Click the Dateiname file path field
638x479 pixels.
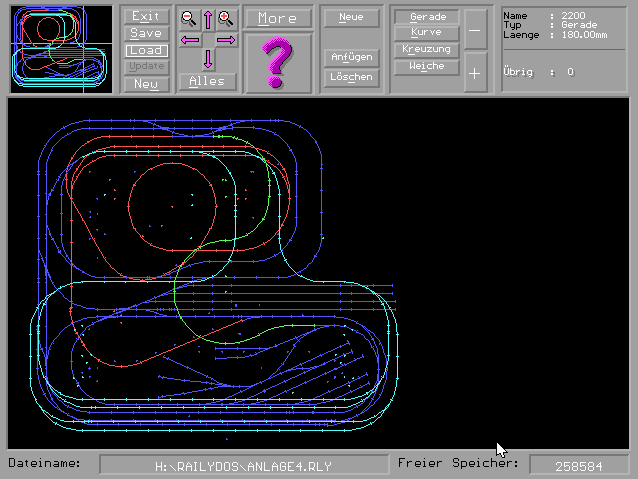(x=244, y=465)
